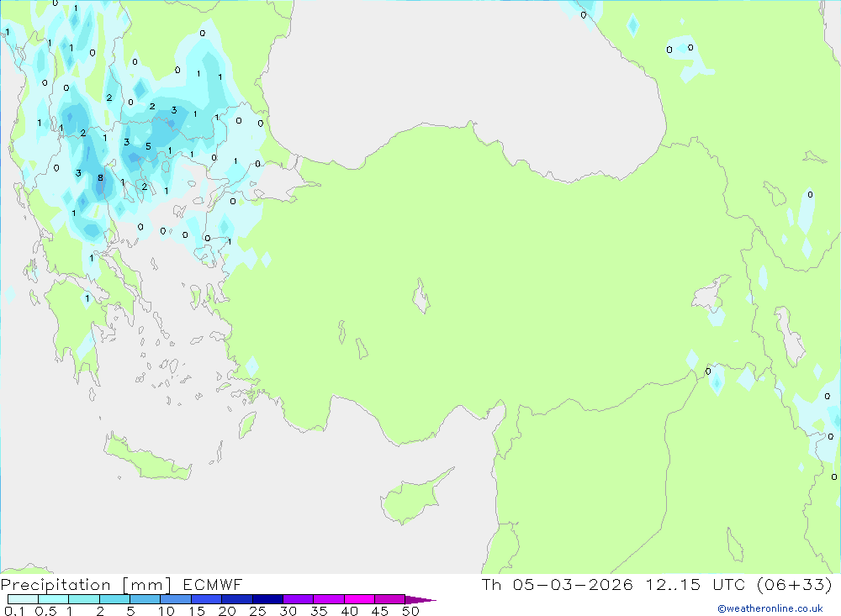Image resolution: width=841 pixels, height=616 pixels.
Task: Select the 30–35 mm purple legend swatch
Action: [298, 599]
